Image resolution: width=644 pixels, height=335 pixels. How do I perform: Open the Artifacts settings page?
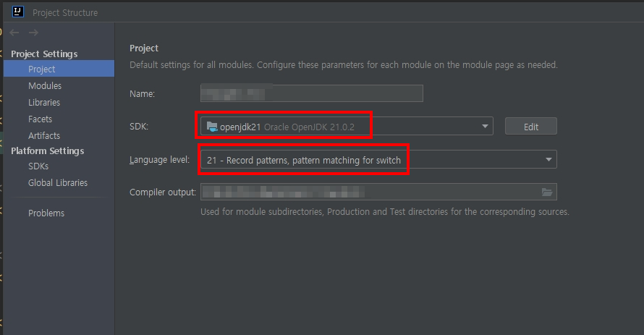coord(44,135)
